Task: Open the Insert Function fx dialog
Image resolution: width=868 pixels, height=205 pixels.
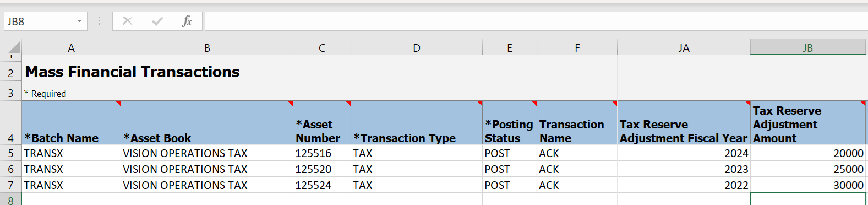Action: coord(187,21)
